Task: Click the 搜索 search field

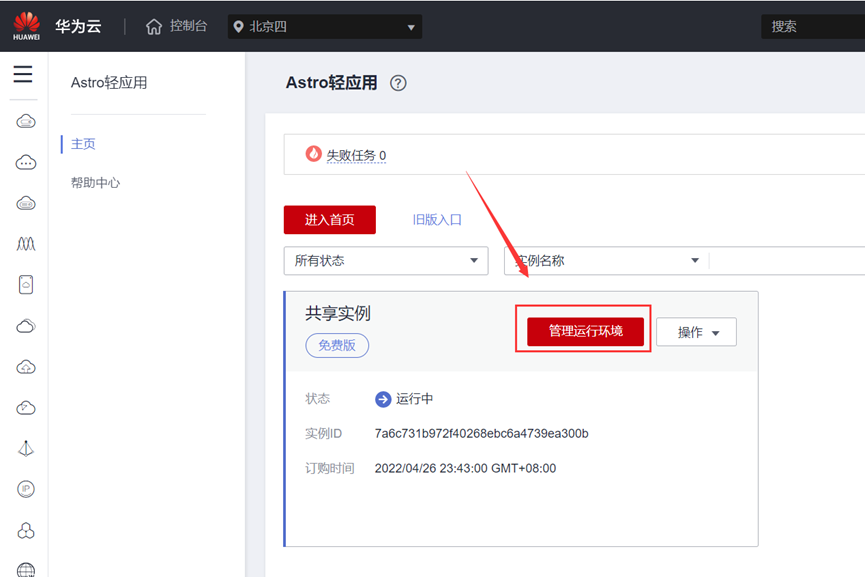Action: (813, 26)
